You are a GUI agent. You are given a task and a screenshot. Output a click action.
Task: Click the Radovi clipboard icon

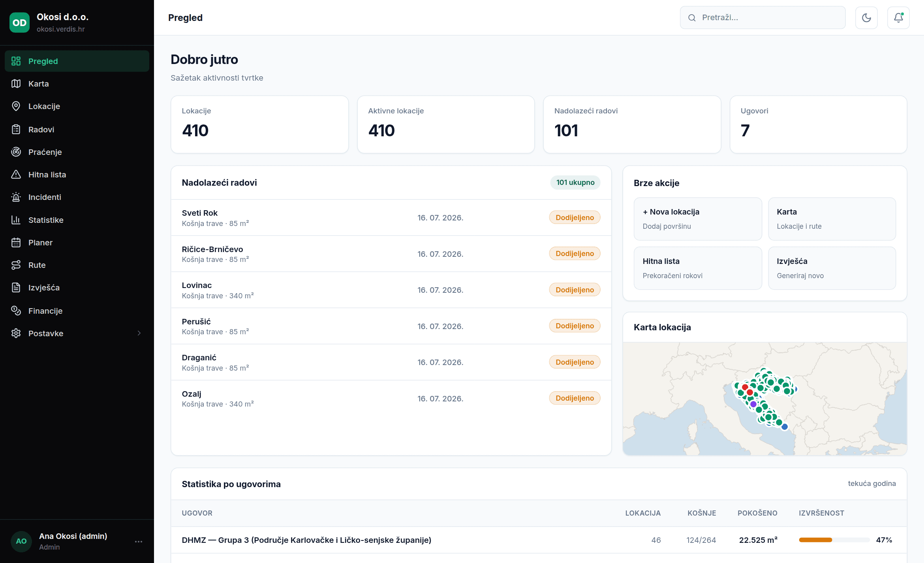(16, 130)
